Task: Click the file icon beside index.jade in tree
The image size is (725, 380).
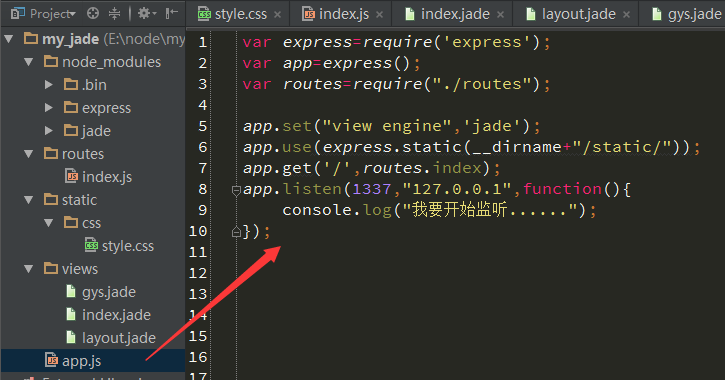Action: pyautogui.click(x=71, y=314)
